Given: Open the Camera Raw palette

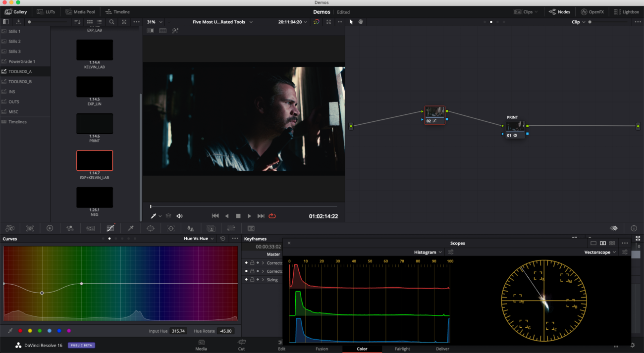Looking at the screenshot, I should (9, 228).
